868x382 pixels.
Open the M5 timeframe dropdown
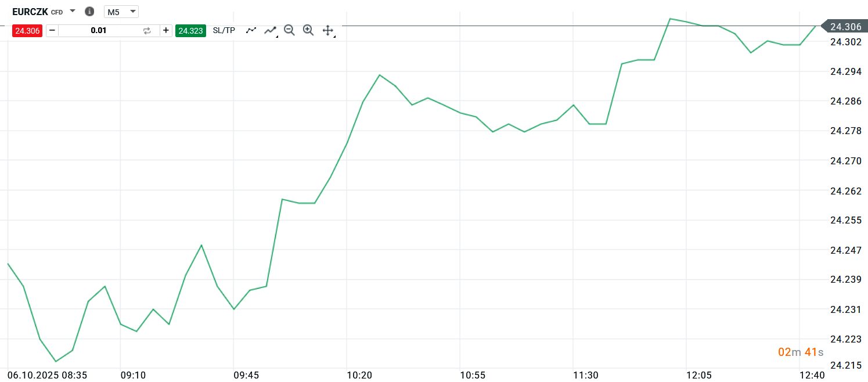(121, 12)
